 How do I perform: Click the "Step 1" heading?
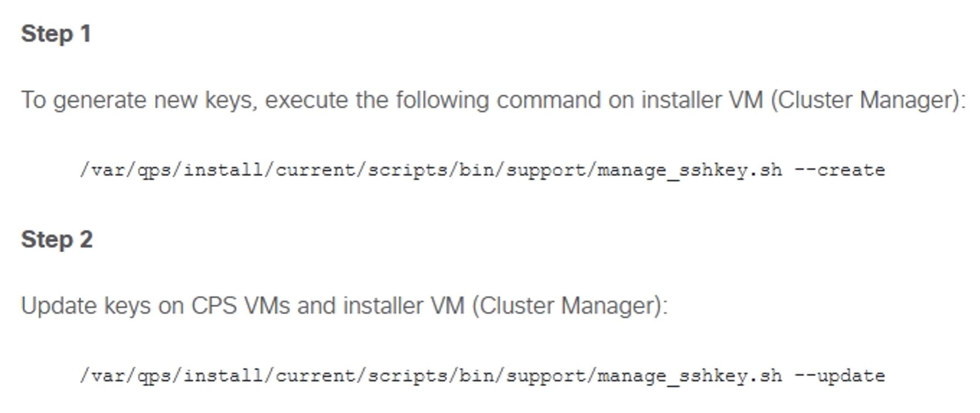(56, 34)
